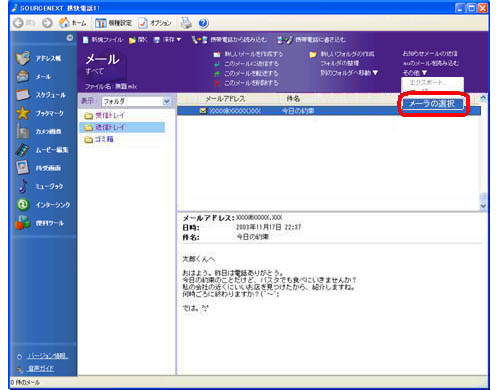Image resolution: width=500 pixels, height=390 pixels.
Task: Click auのメールを読み込む option
Action: (x=431, y=63)
